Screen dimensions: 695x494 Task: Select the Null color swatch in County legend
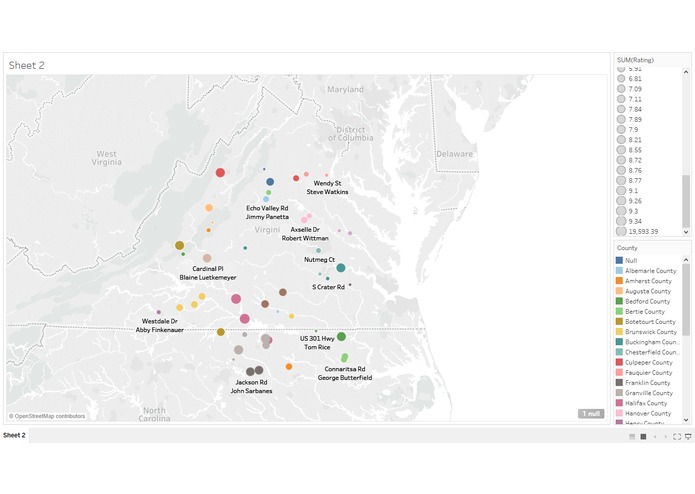click(x=619, y=261)
